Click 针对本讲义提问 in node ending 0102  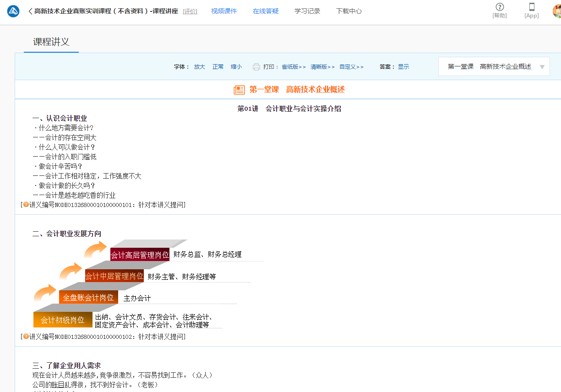161,337
